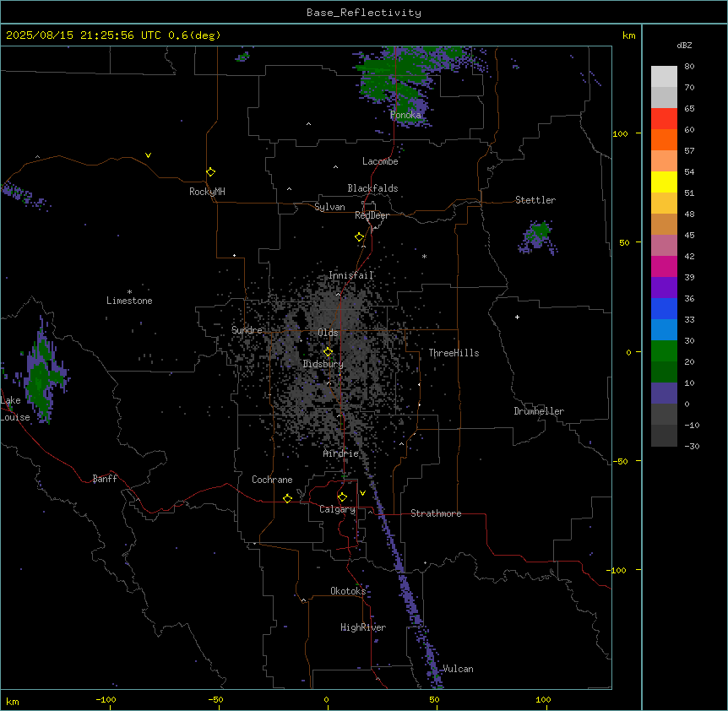
Task: Select the ThreeHills label
Action: [454, 353]
